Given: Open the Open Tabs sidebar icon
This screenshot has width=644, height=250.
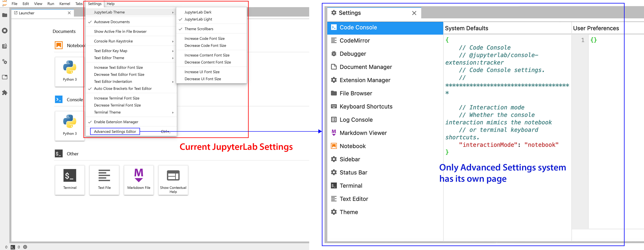Looking at the screenshot, I should coord(5,77).
